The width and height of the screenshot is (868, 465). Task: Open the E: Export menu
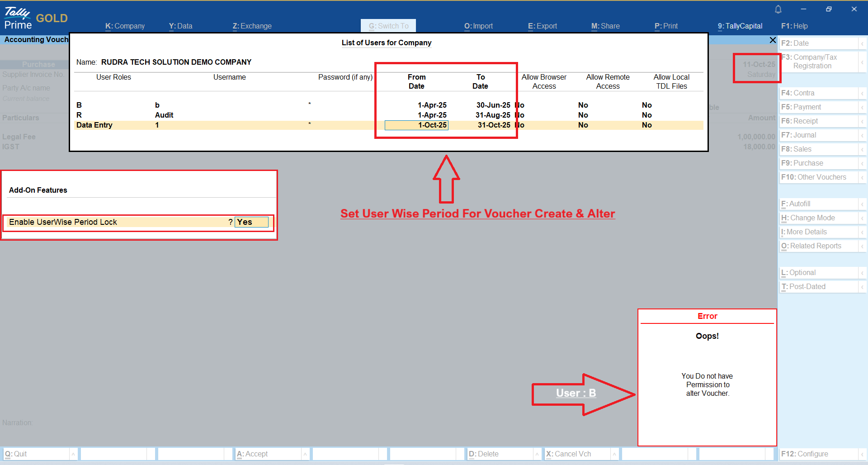[542, 26]
